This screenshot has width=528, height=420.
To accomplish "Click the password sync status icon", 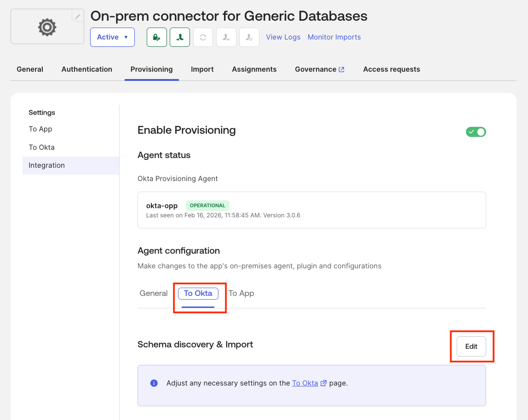I will click(157, 37).
